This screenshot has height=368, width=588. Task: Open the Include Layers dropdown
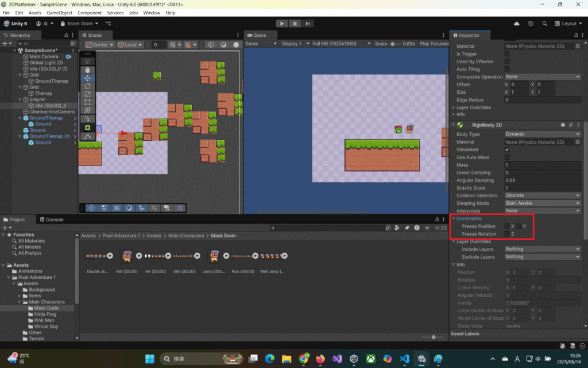(x=543, y=249)
